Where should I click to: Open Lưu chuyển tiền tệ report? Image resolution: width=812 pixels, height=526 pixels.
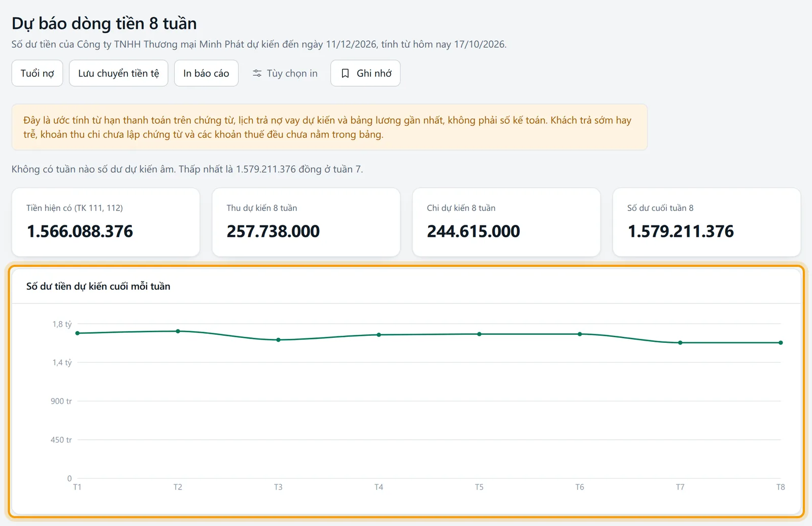(x=119, y=73)
